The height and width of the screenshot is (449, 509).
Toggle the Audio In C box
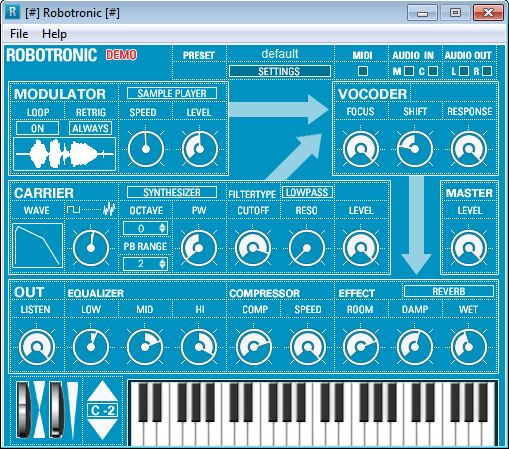coord(433,71)
